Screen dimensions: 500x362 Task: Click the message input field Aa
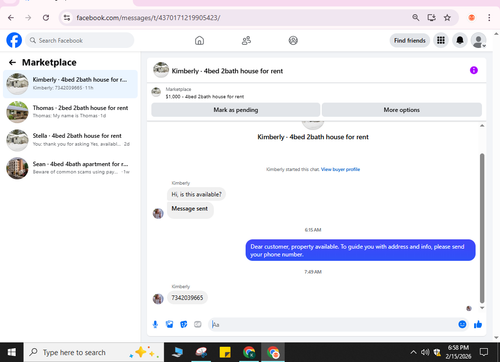[x=333, y=324]
